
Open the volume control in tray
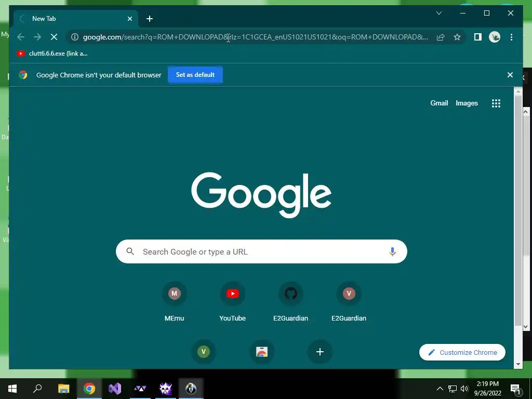(464, 389)
